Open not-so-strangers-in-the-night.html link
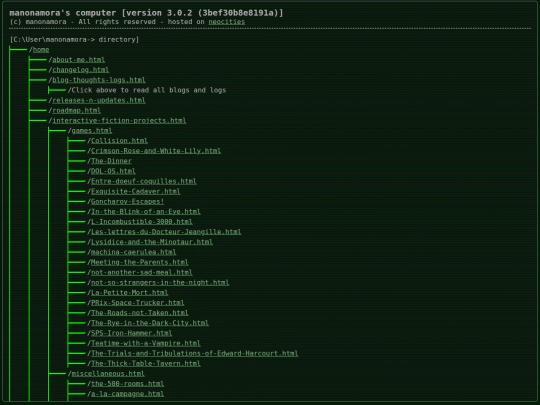 pyautogui.click(x=160, y=282)
